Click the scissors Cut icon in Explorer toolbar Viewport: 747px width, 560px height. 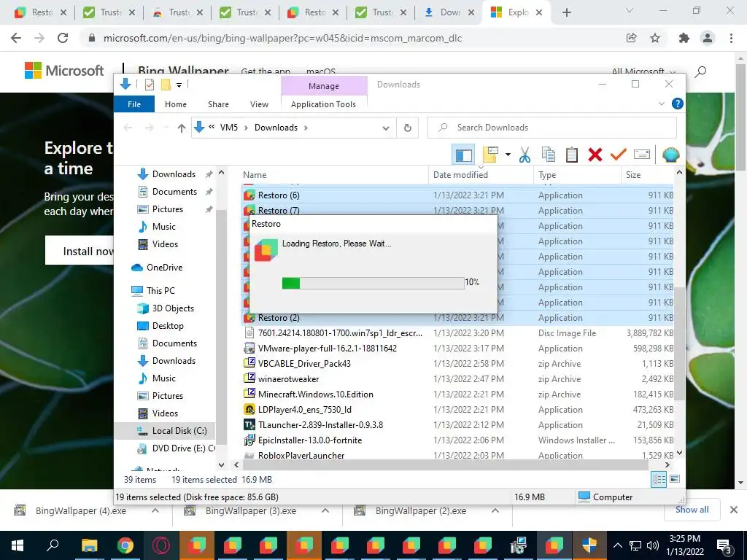[x=525, y=155]
